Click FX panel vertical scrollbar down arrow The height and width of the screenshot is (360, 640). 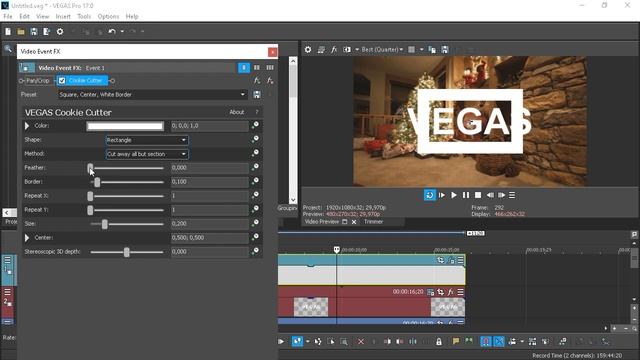pos(293,200)
